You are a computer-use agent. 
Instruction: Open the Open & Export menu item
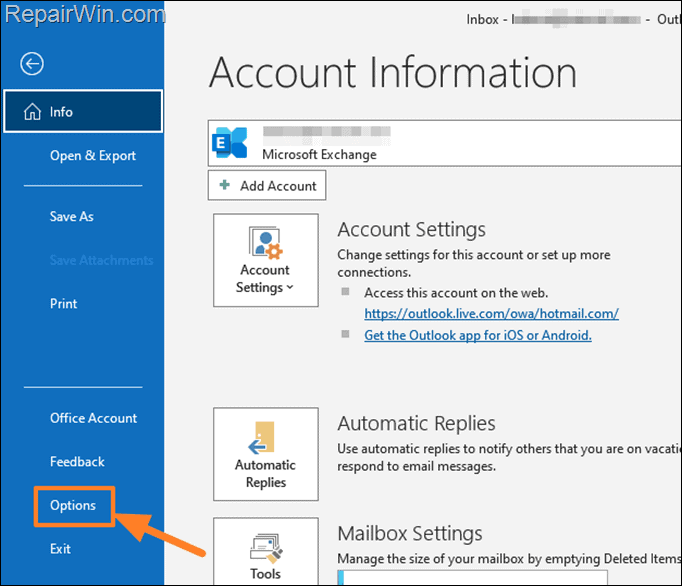point(93,155)
